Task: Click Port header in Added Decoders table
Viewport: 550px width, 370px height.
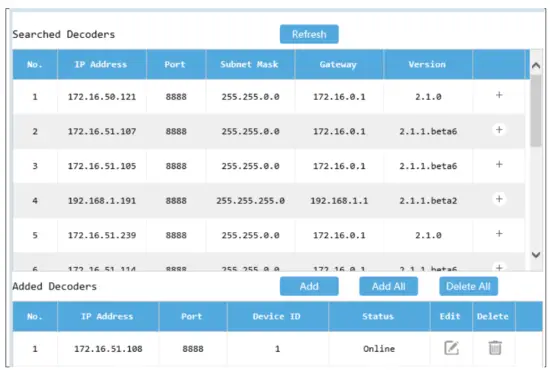Action: [x=193, y=316]
